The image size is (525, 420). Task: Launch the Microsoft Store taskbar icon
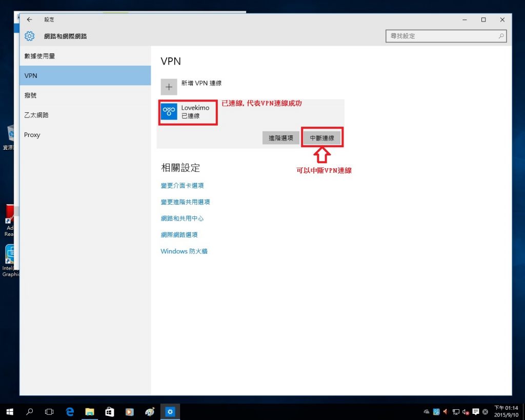tap(110, 411)
